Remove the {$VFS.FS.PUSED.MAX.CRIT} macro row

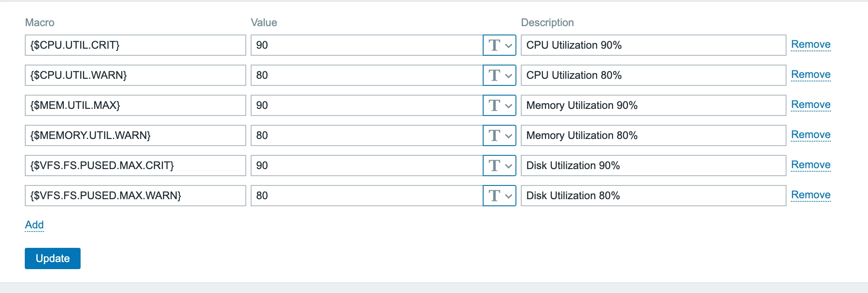(x=810, y=165)
